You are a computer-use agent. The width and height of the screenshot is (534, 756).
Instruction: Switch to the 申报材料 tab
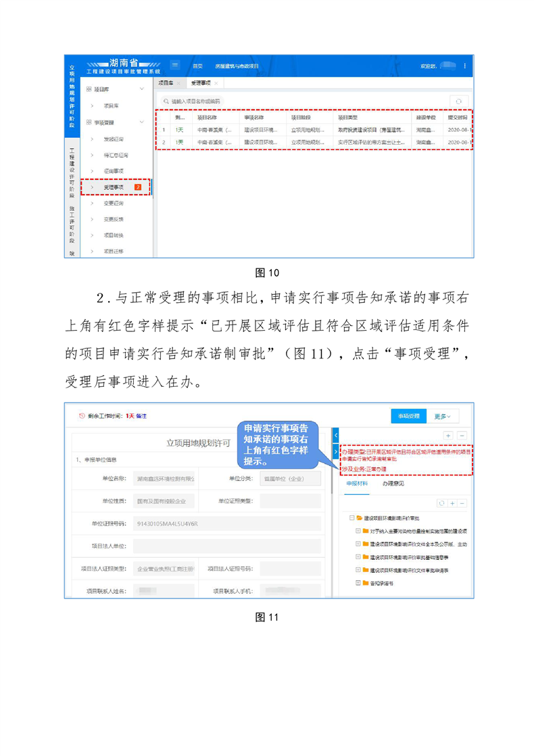click(357, 483)
